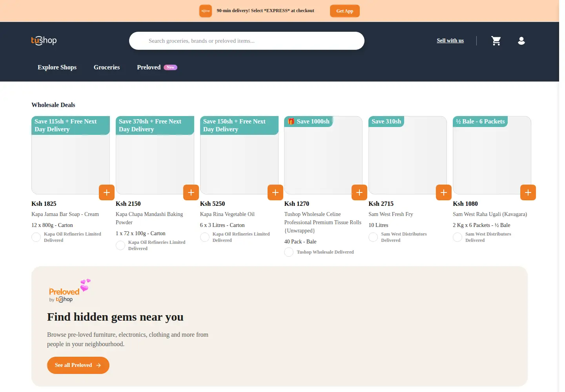
Task: Add Kapa Jamaa Bar Soap to cart
Action: pyautogui.click(x=107, y=192)
